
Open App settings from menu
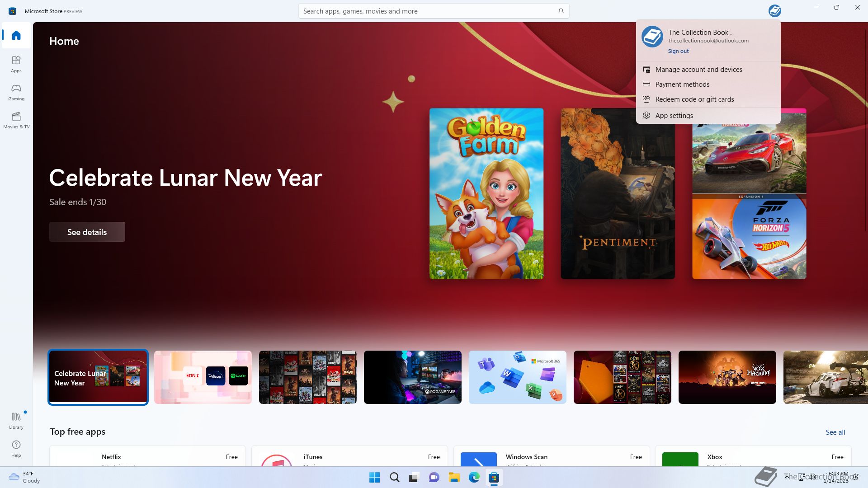708,116
